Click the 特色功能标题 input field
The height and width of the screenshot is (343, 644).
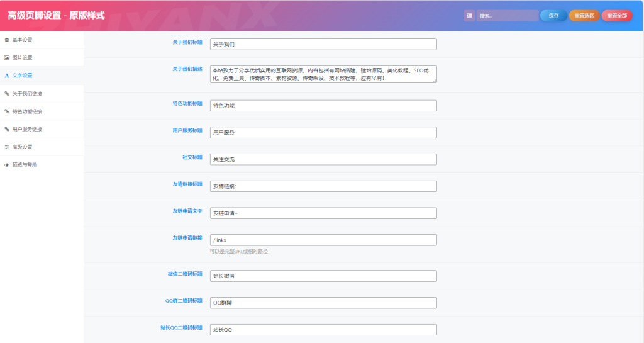(x=323, y=106)
